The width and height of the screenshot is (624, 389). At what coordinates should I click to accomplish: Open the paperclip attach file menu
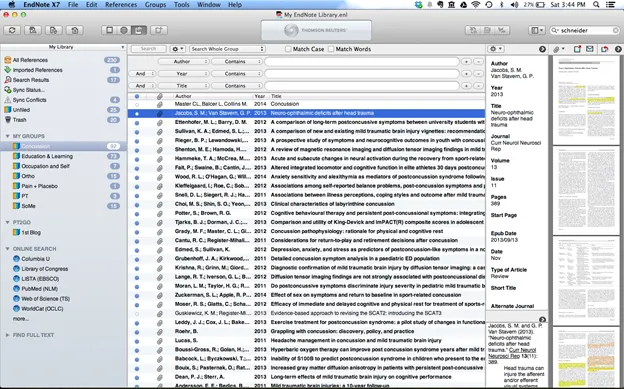[x=558, y=49]
